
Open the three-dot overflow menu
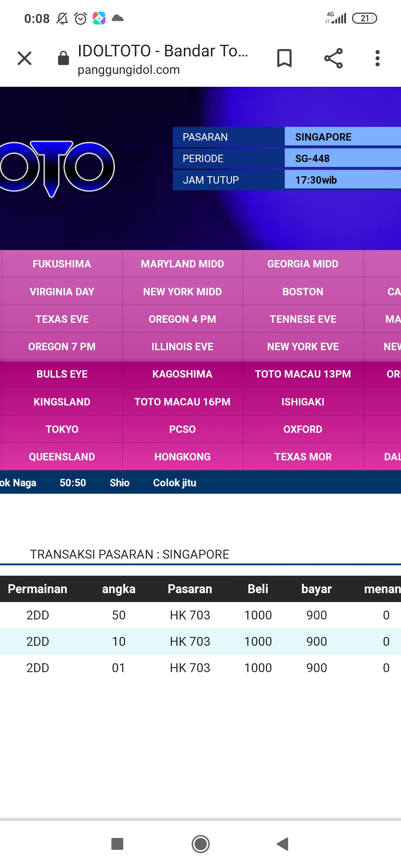coord(377,58)
